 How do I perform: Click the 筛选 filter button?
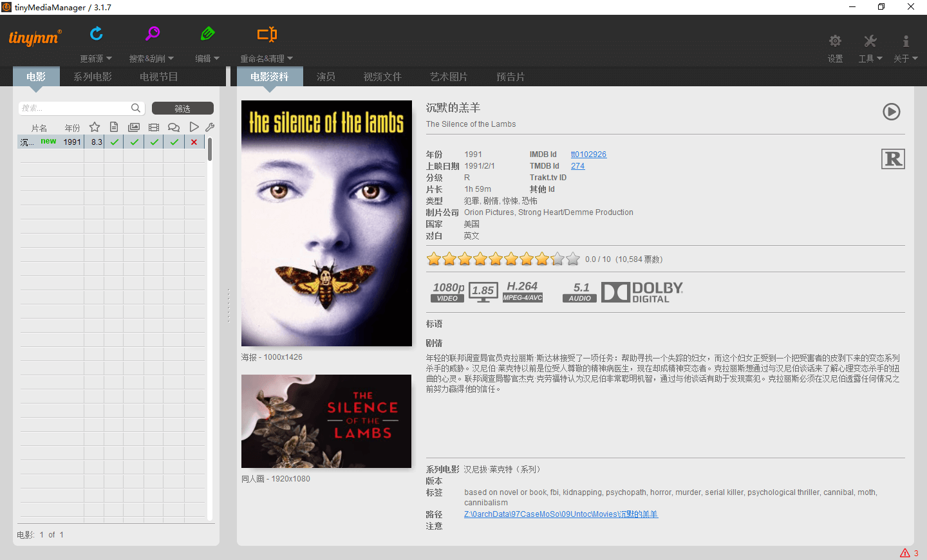[x=183, y=108]
